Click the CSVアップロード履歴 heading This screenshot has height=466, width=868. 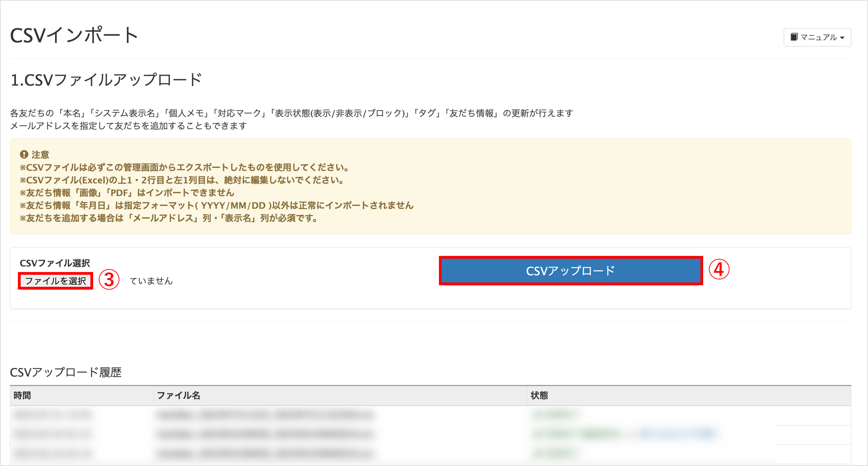(67, 372)
